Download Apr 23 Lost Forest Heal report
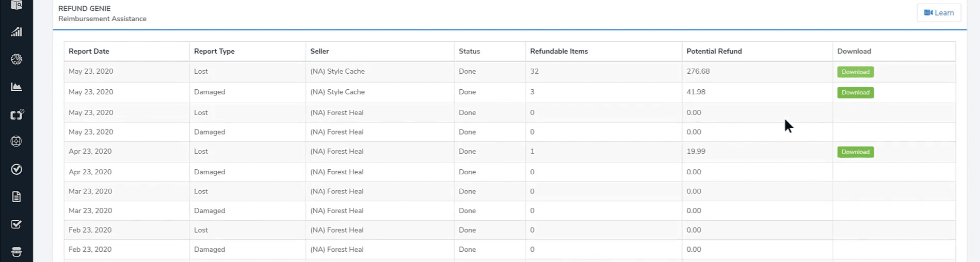 coord(855,152)
